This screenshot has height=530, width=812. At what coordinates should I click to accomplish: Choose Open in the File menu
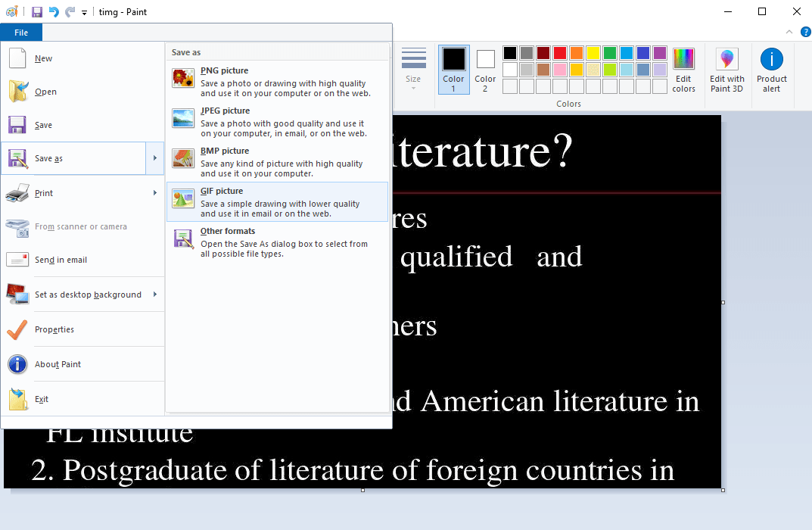pyautogui.click(x=82, y=92)
